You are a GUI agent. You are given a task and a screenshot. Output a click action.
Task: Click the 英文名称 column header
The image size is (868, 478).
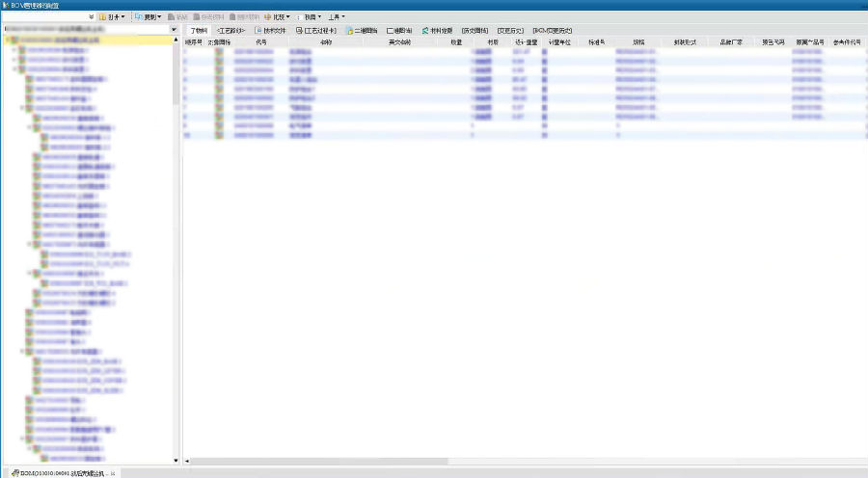(399, 42)
